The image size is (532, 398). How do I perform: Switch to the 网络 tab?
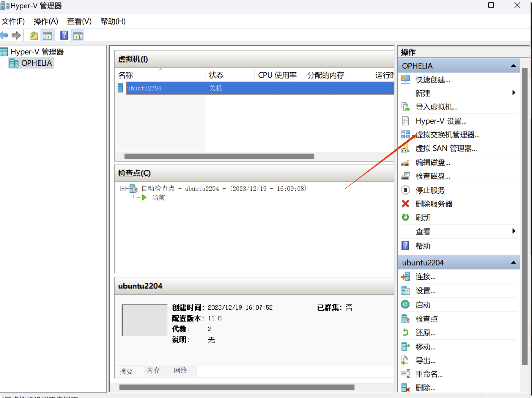point(180,370)
